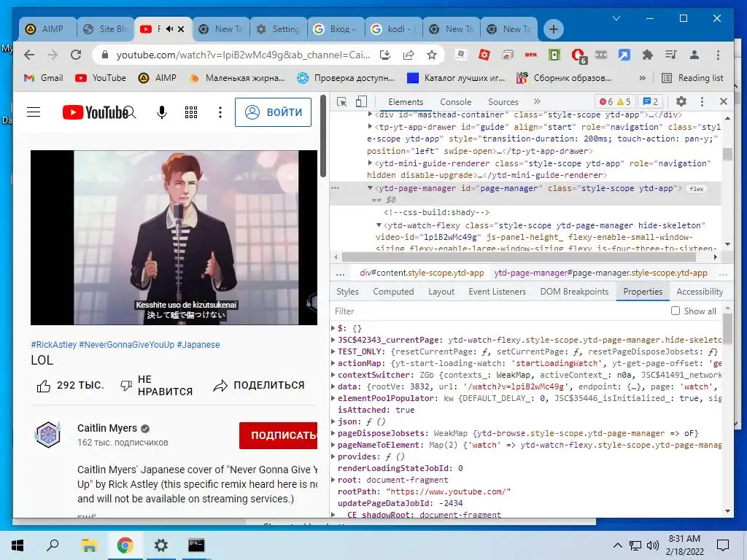Screen dimensions: 747x560
Task: Switch to the Elements tab
Action: [x=406, y=102]
